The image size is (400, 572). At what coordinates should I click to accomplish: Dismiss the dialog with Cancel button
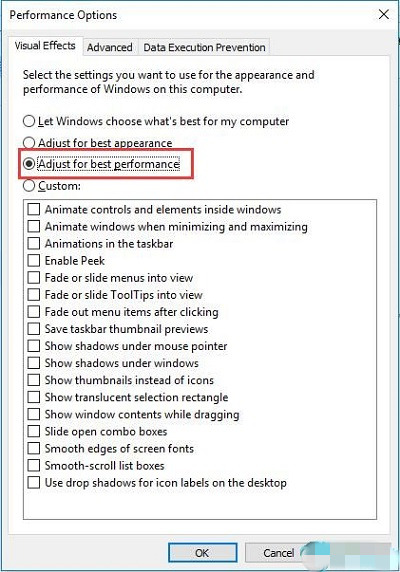click(x=279, y=553)
